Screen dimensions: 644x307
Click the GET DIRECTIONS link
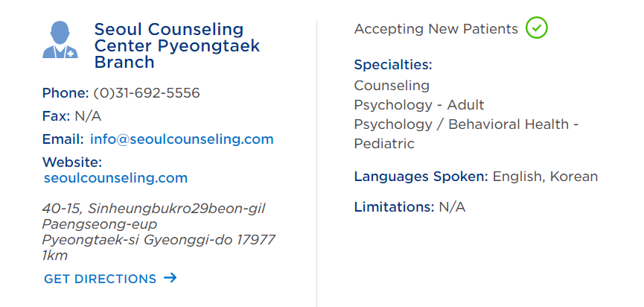pos(101,279)
